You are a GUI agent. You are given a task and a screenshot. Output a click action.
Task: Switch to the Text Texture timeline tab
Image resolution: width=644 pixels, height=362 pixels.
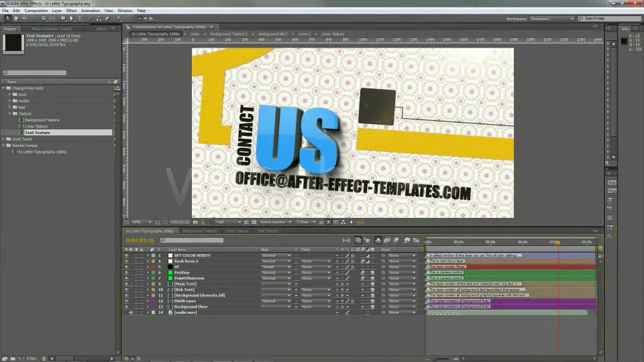tap(268, 231)
